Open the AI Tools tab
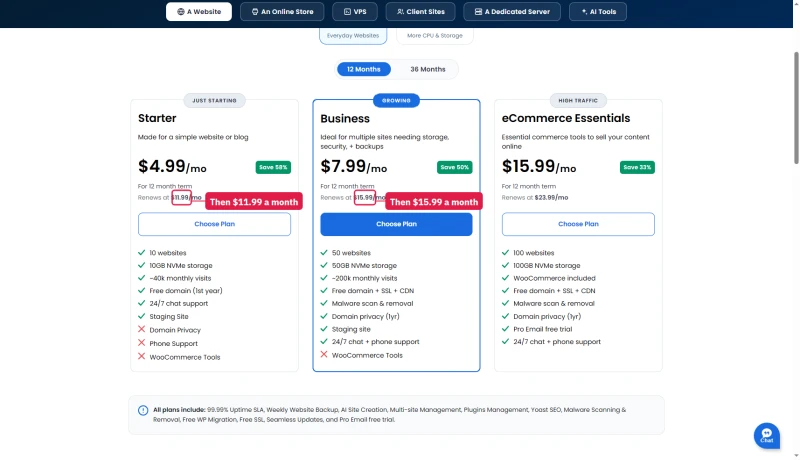 (597, 11)
